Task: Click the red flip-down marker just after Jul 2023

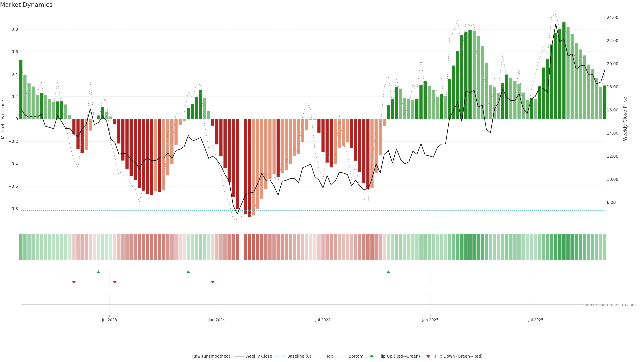Action: coord(115,282)
